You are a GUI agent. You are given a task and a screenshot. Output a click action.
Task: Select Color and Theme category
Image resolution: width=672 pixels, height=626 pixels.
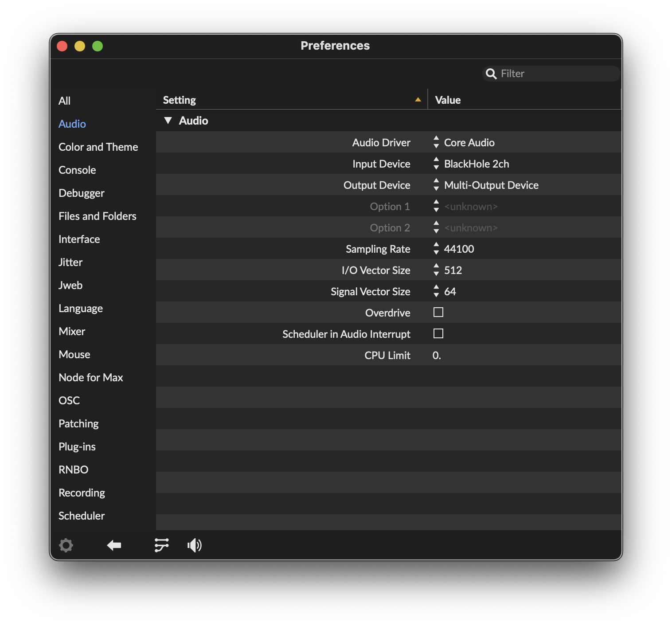[x=98, y=147]
